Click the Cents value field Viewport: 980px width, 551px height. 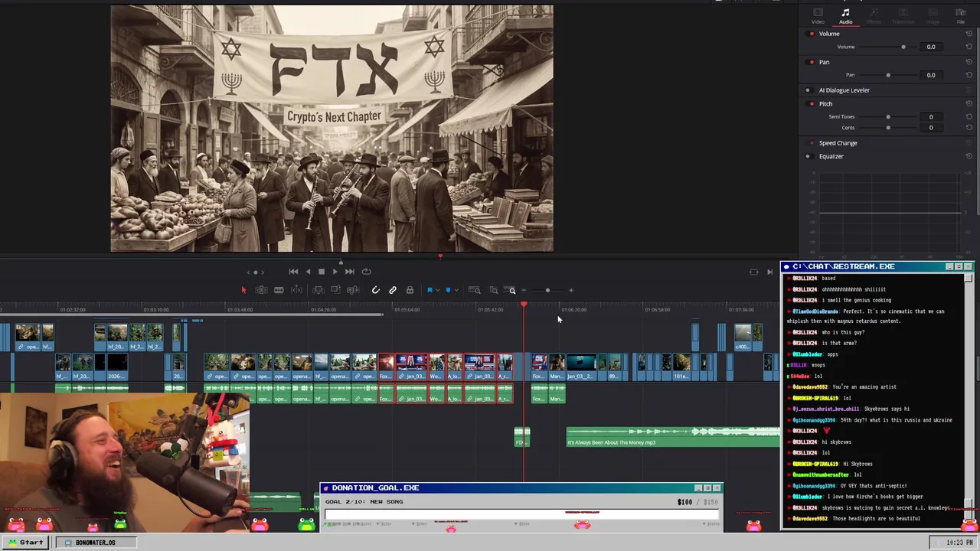[x=931, y=128]
